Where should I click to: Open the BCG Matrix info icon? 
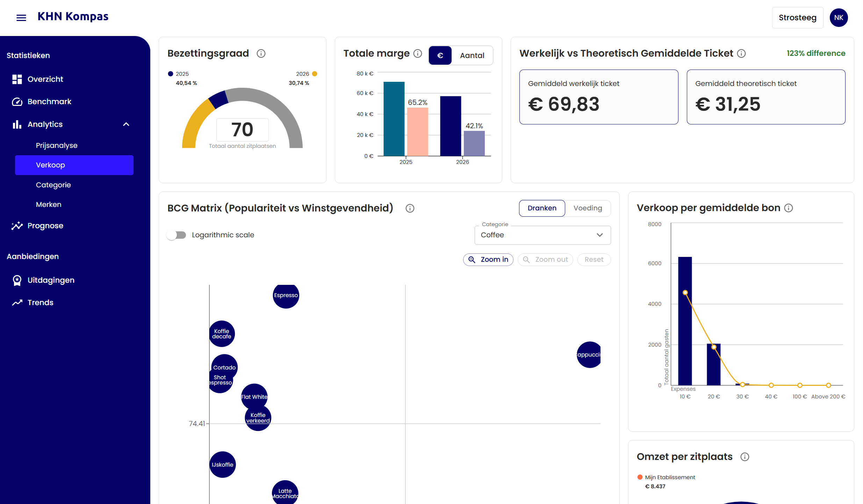point(410,208)
